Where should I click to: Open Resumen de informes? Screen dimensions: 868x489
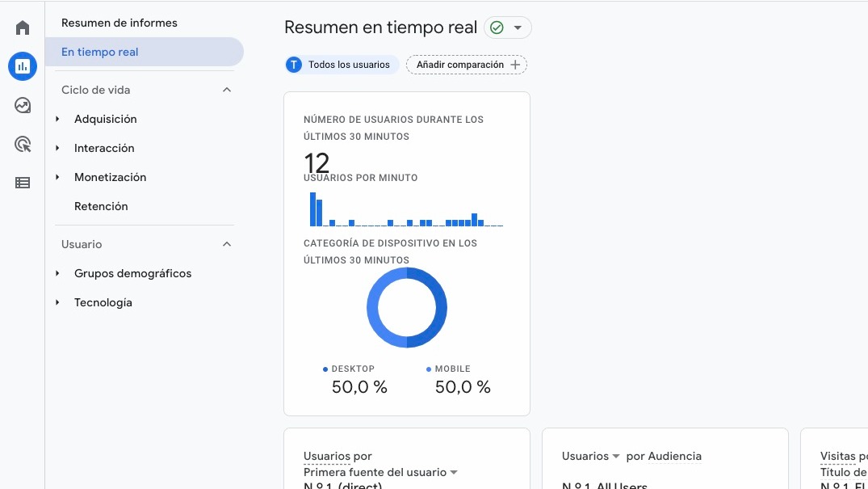[120, 23]
